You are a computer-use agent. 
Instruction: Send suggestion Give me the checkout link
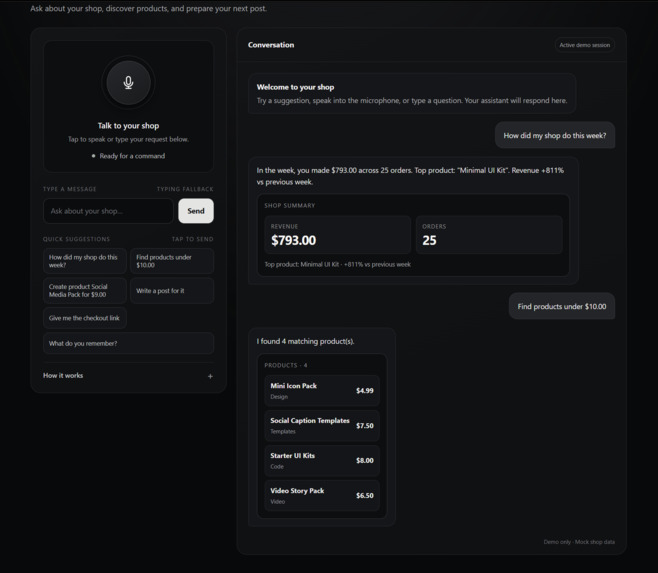(x=85, y=318)
